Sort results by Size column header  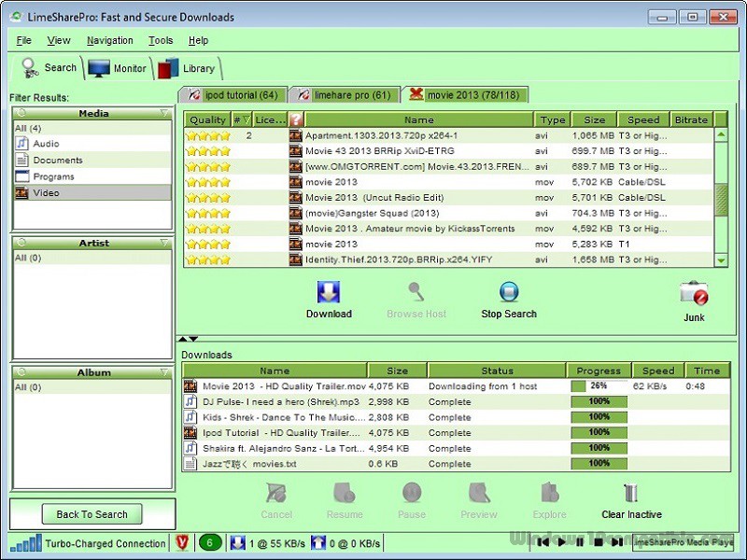click(x=594, y=119)
